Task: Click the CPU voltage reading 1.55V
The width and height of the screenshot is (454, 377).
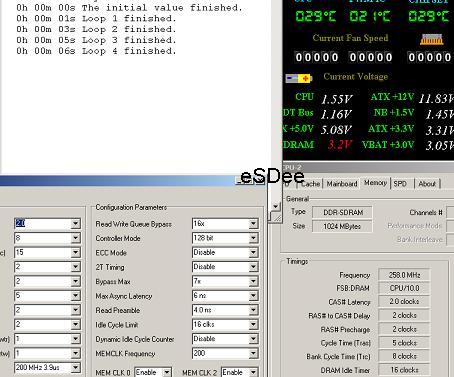Action: 336,99
